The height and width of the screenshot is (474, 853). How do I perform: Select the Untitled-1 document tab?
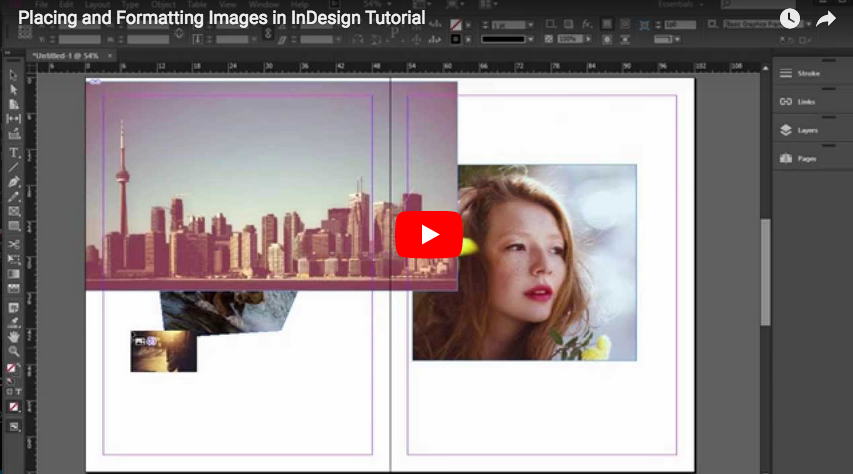[x=65, y=56]
